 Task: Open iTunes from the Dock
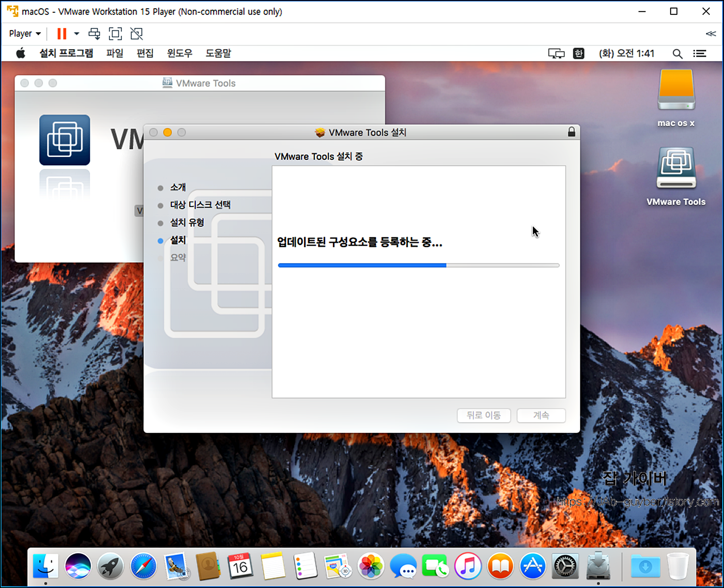coord(468,566)
